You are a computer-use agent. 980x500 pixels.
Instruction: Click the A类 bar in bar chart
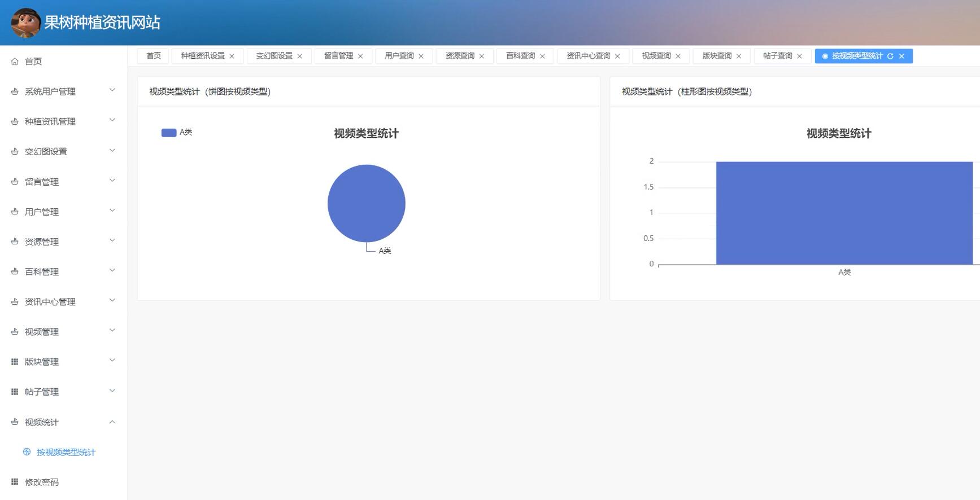tap(844, 213)
